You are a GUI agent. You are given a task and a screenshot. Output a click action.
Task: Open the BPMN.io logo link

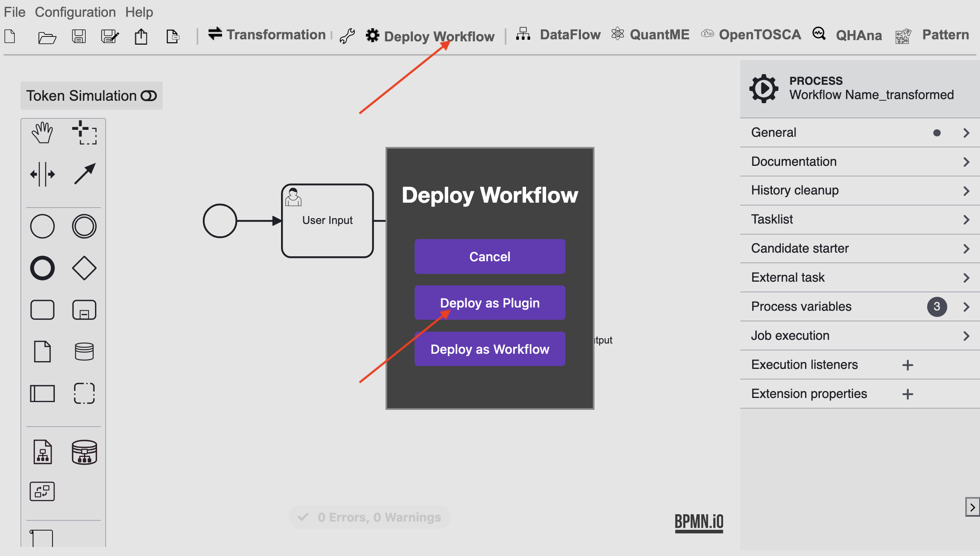pyautogui.click(x=699, y=523)
